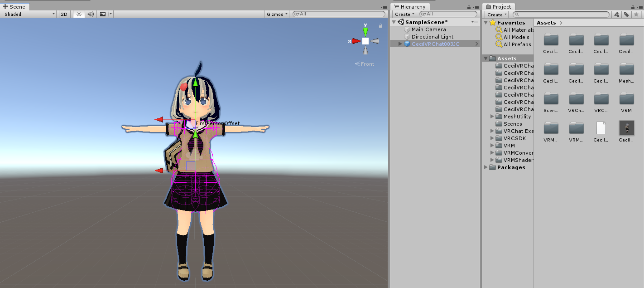Toggle the Front projection label
644x288 pixels.
(x=365, y=64)
